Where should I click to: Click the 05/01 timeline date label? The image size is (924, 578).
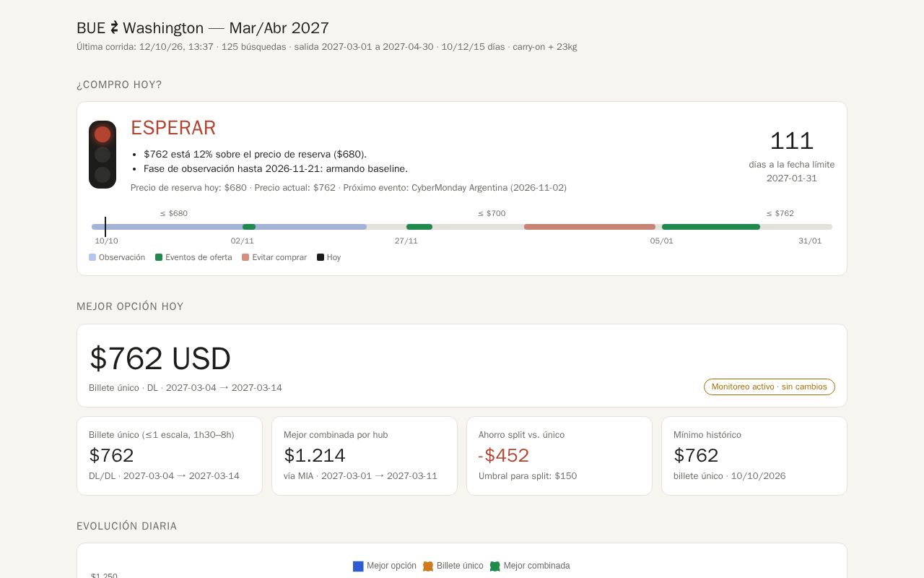click(661, 241)
